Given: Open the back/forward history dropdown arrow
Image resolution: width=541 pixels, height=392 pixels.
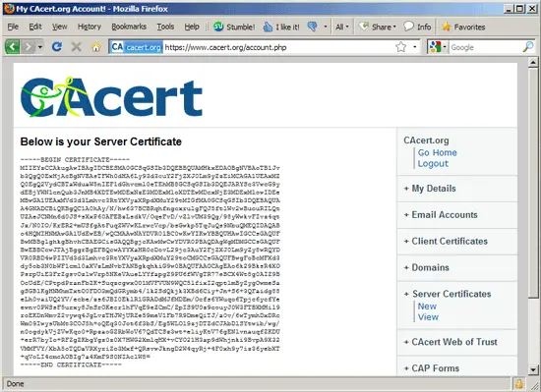Looking at the screenshot, I should point(40,46).
